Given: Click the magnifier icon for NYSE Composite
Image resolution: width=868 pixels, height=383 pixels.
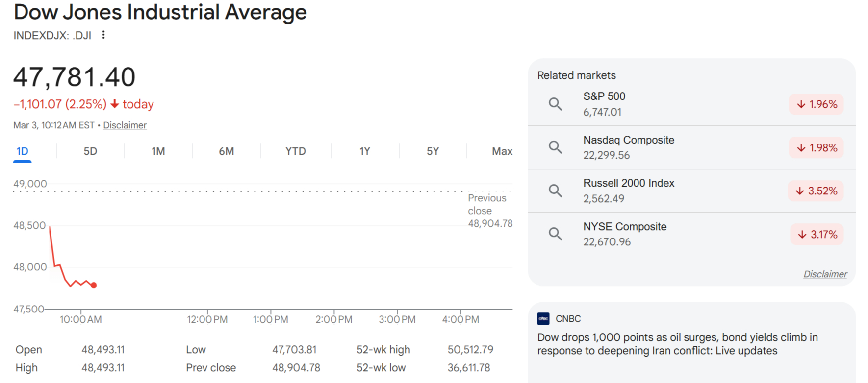Looking at the screenshot, I should 555,234.
